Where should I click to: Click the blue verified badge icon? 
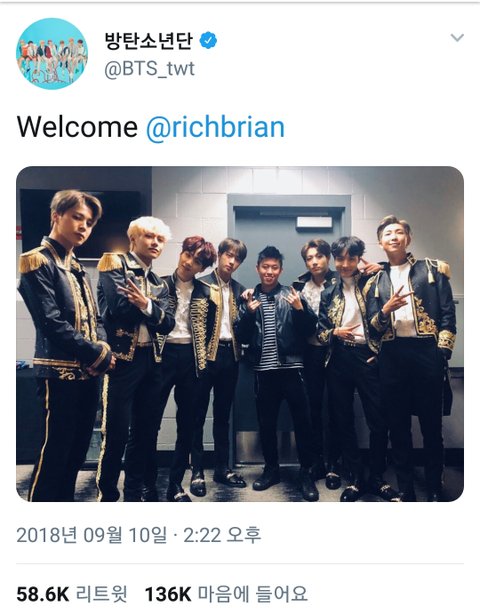point(208,40)
